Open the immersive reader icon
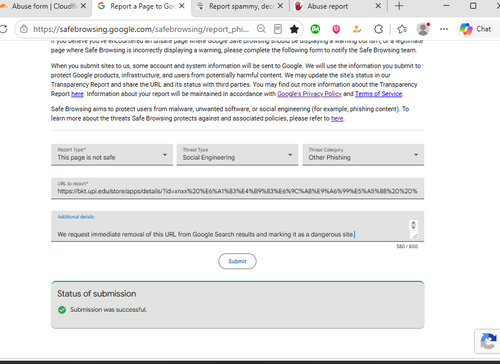The height and width of the screenshot is (364, 500). coord(278,29)
